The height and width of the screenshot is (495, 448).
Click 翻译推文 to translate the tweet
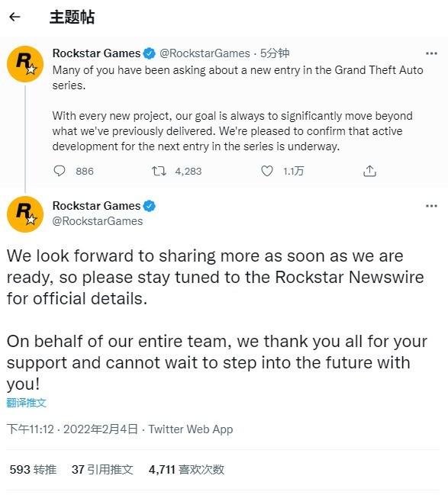point(27,403)
